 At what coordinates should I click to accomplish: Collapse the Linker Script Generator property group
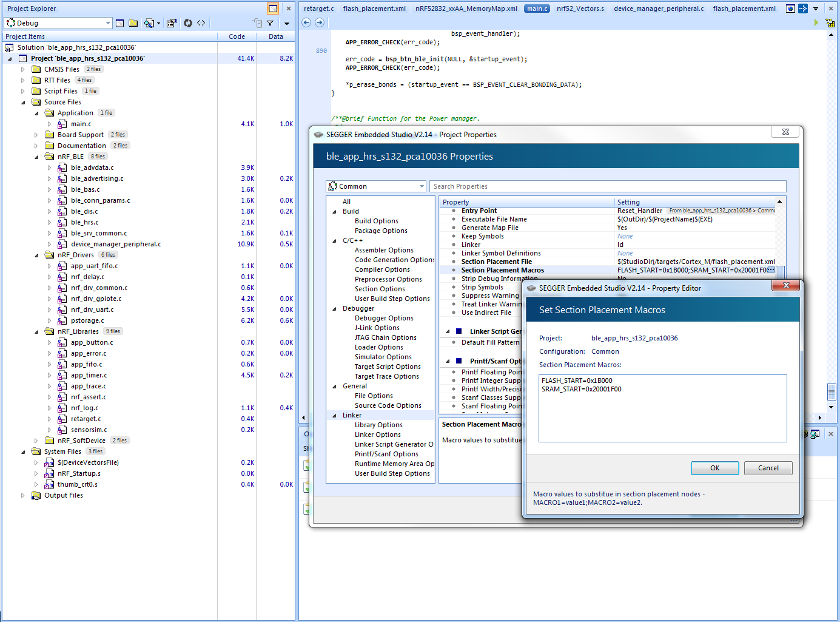(x=448, y=331)
